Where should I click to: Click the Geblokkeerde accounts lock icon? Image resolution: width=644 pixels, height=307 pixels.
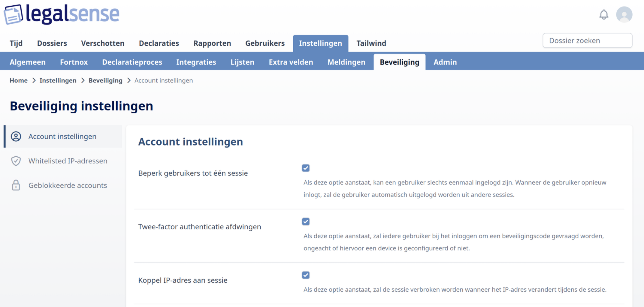pyautogui.click(x=16, y=185)
